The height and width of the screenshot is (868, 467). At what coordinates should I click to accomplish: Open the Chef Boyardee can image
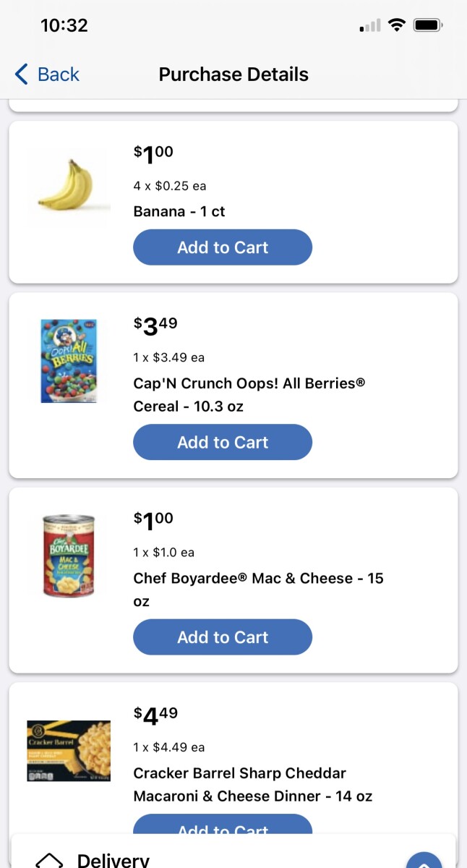[x=69, y=555]
